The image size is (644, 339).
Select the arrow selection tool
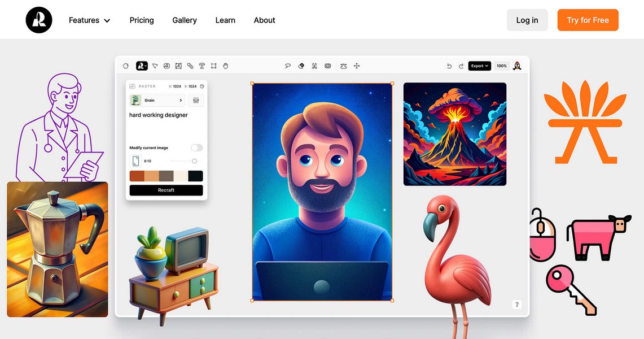point(155,66)
